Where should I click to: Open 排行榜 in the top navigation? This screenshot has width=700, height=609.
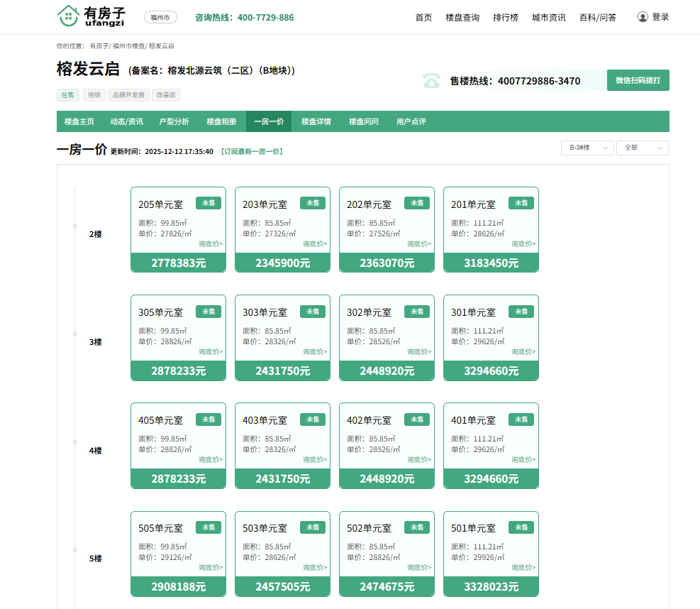click(506, 17)
